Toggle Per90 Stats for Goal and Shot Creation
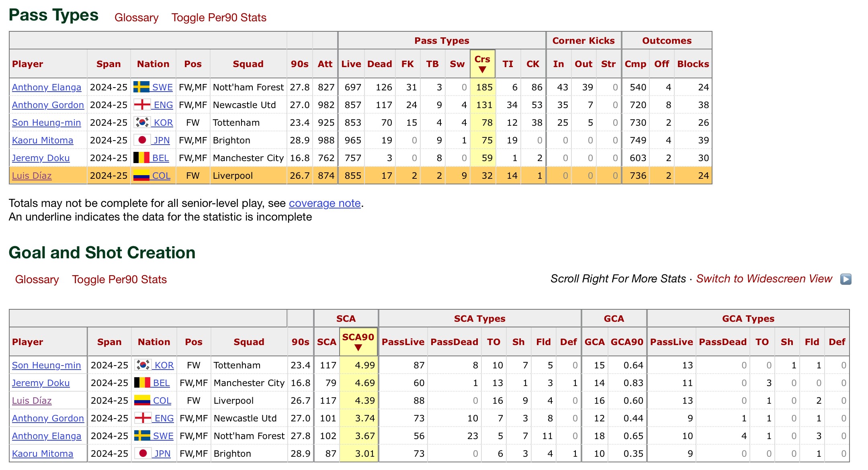 click(119, 280)
